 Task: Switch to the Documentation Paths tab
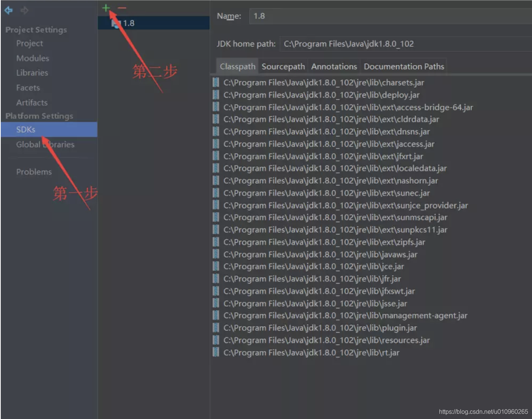[404, 66]
